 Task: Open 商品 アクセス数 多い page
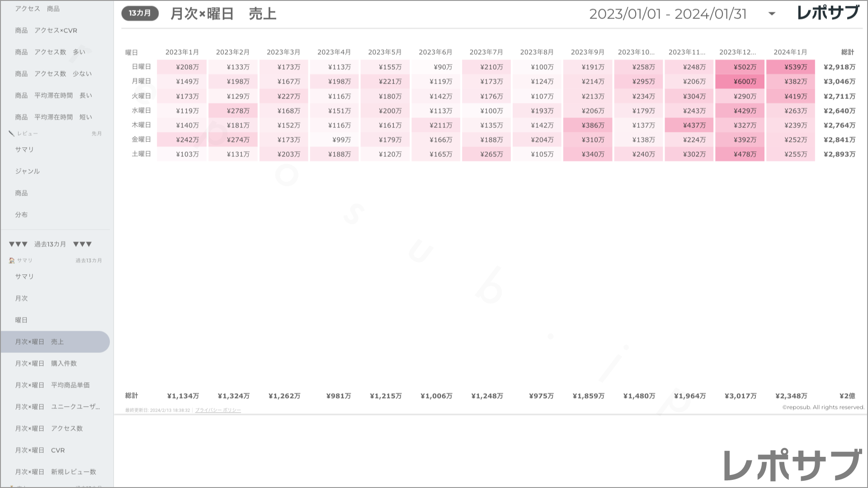(x=50, y=52)
